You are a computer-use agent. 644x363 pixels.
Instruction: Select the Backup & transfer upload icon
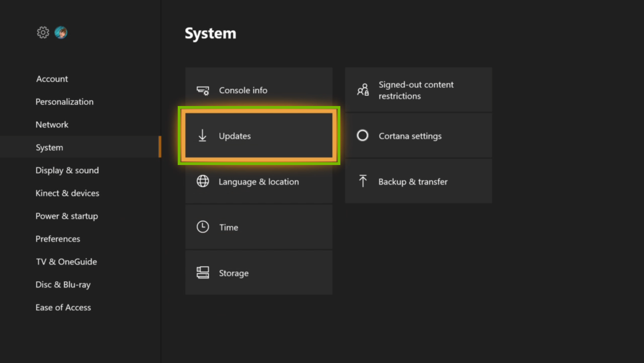[x=363, y=181]
